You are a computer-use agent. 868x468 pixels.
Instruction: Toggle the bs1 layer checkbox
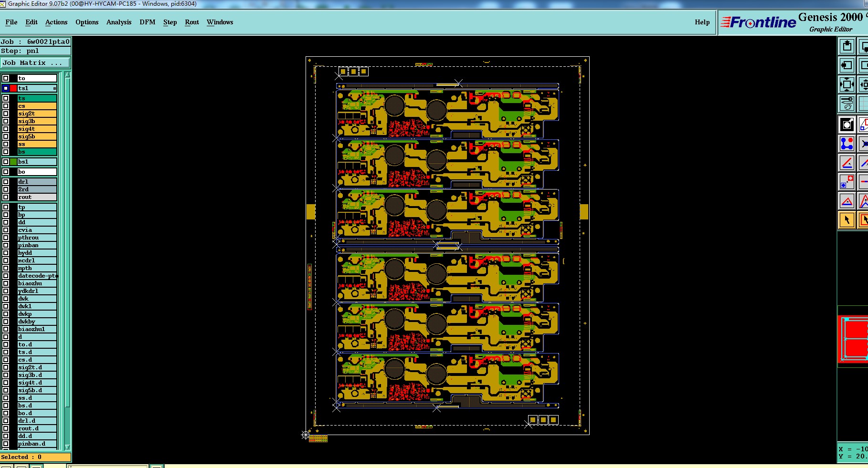pyautogui.click(x=6, y=162)
